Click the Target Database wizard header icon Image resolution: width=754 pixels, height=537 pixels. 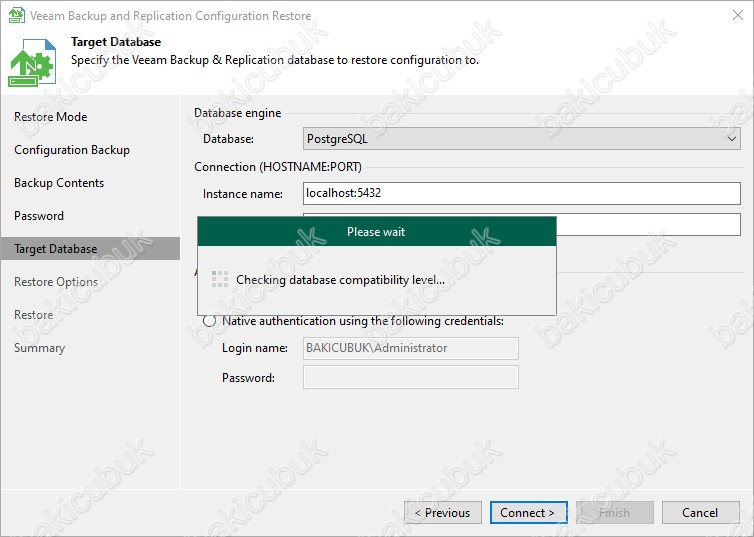[32, 62]
